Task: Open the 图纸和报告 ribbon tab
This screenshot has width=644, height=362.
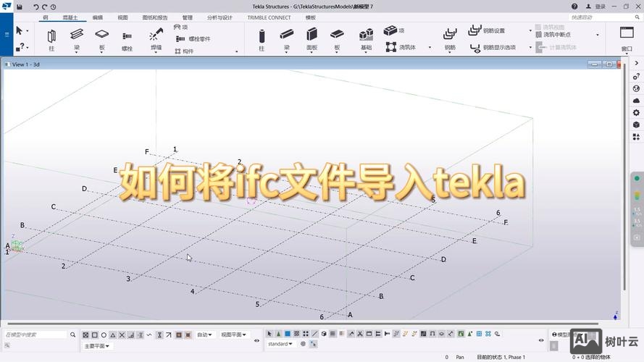Action: click(x=155, y=17)
